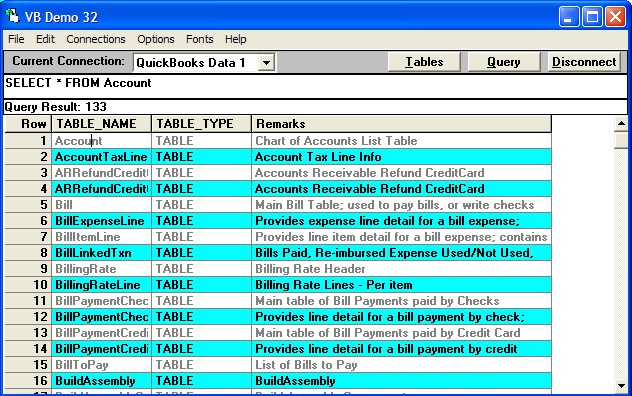Open the Options menu
Screen dimensions: 632x396
pyautogui.click(x=156, y=39)
